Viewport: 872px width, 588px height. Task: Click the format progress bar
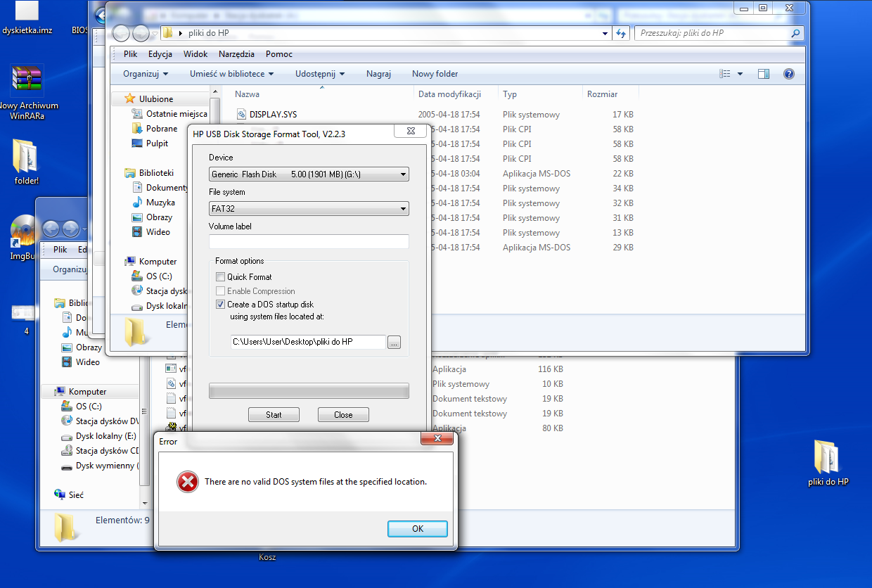tap(309, 391)
